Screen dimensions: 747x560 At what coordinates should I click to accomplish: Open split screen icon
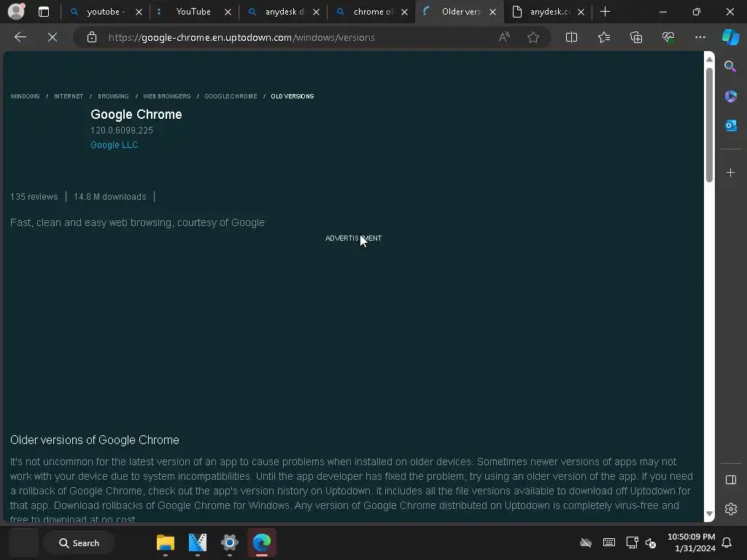[x=571, y=37]
